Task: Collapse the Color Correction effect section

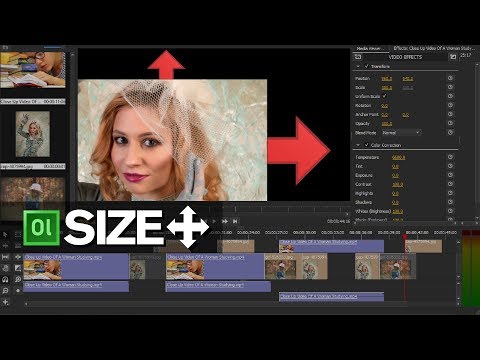Action: coord(358,145)
